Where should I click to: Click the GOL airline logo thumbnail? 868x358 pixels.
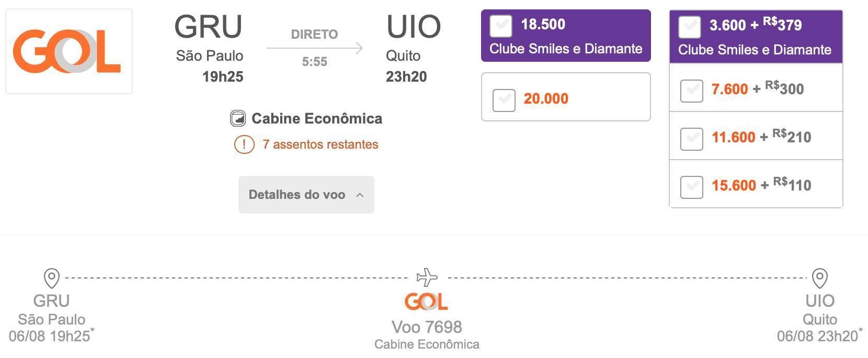(68, 51)
